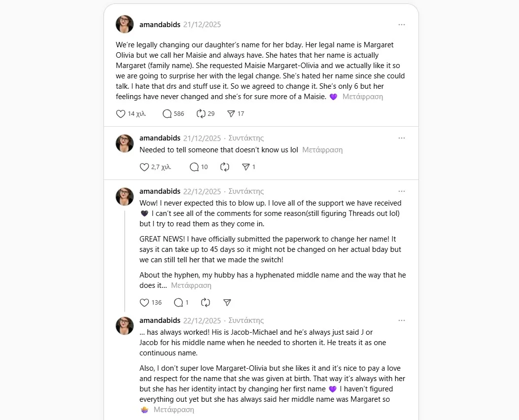
Task: View amandabids avatar on the first post
Action: pos(125,24)
